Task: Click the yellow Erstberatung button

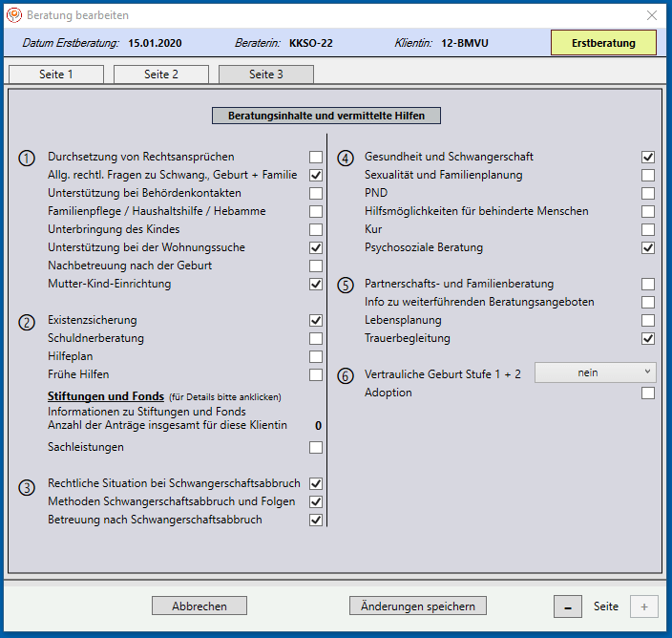Action: [603, 43]
